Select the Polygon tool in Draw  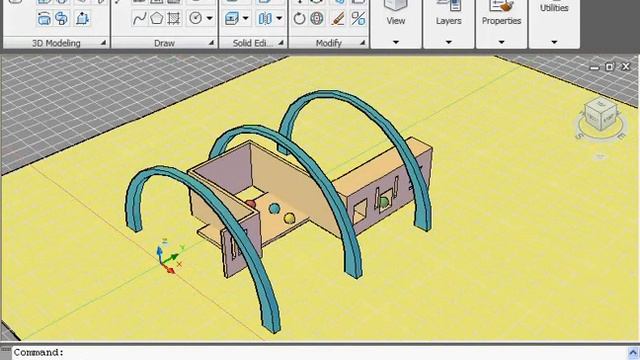(x=157, y=18)
